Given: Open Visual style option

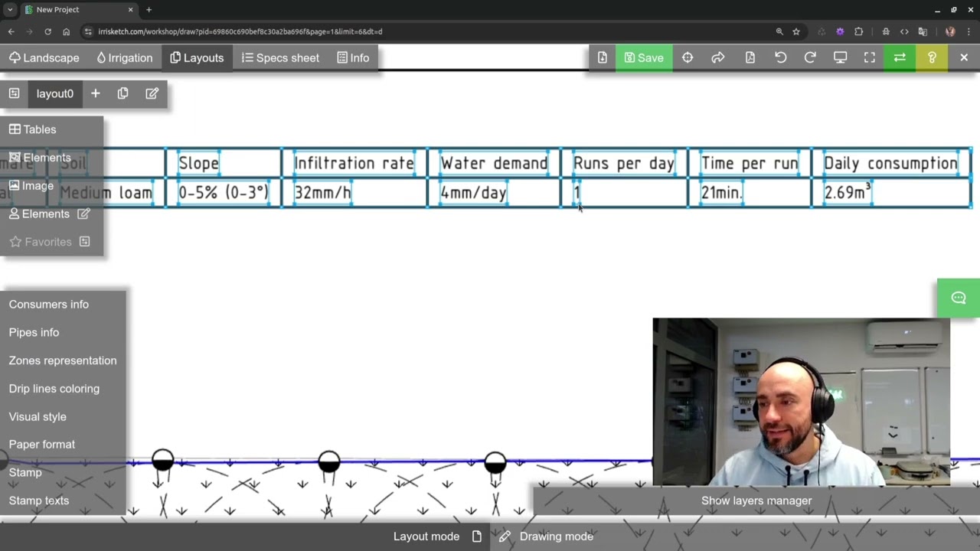Looking at the screenshot, I should 38,416.
